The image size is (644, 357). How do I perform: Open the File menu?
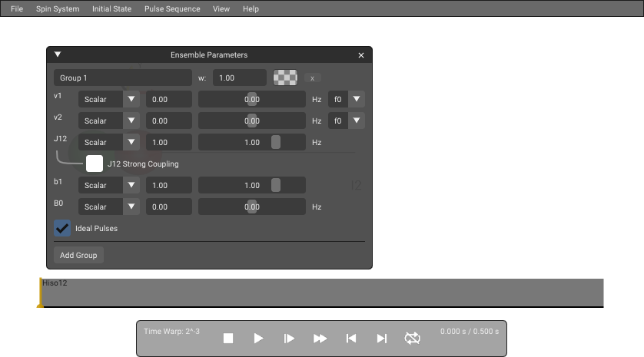(17, 8)
